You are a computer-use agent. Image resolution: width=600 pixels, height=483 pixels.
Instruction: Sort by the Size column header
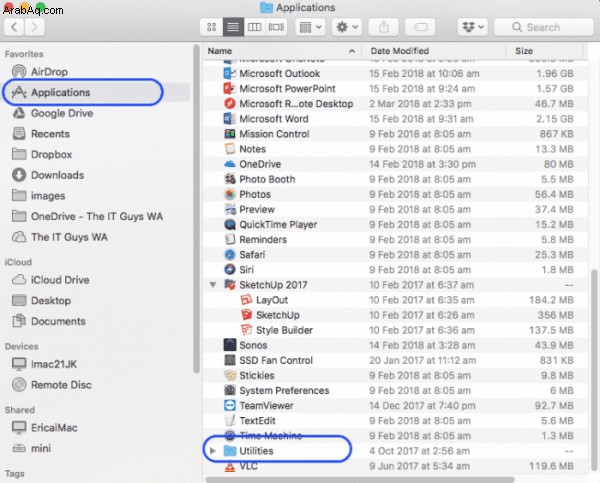pos(545,51)
